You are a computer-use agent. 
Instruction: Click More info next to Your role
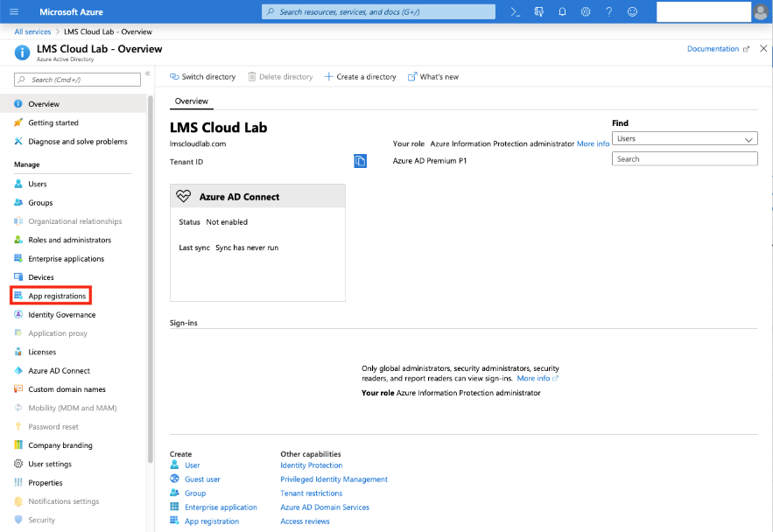(593, 143)
